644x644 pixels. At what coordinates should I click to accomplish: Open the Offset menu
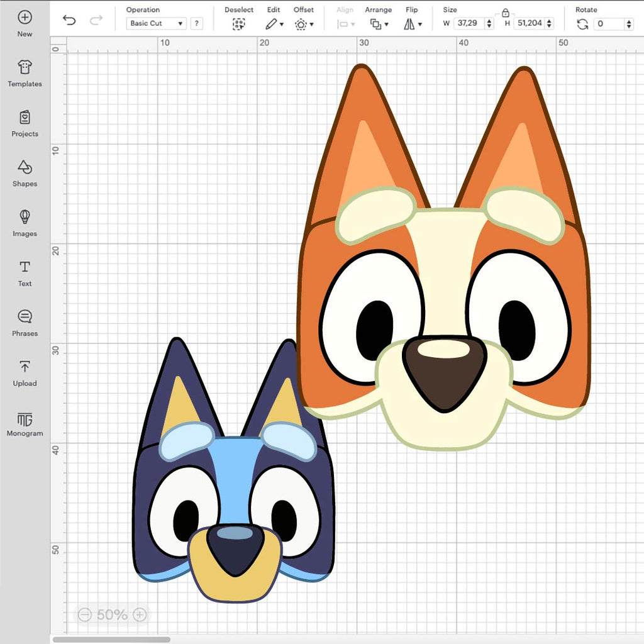(x=304, y=24)
